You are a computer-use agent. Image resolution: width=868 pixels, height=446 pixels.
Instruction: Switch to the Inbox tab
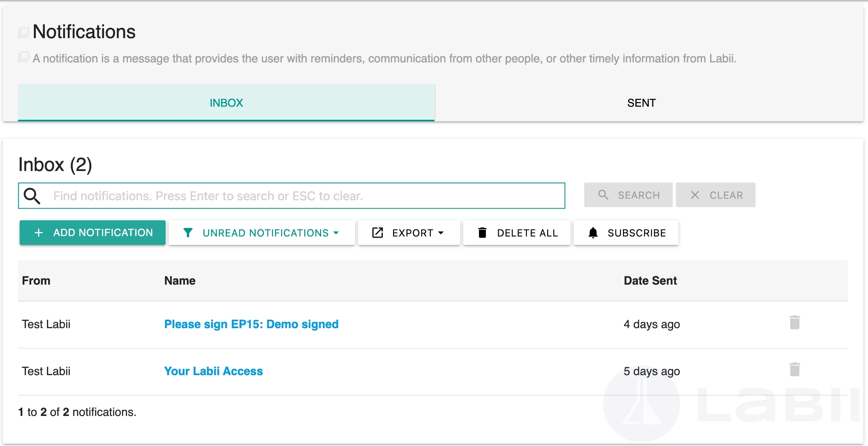[226, 103]
